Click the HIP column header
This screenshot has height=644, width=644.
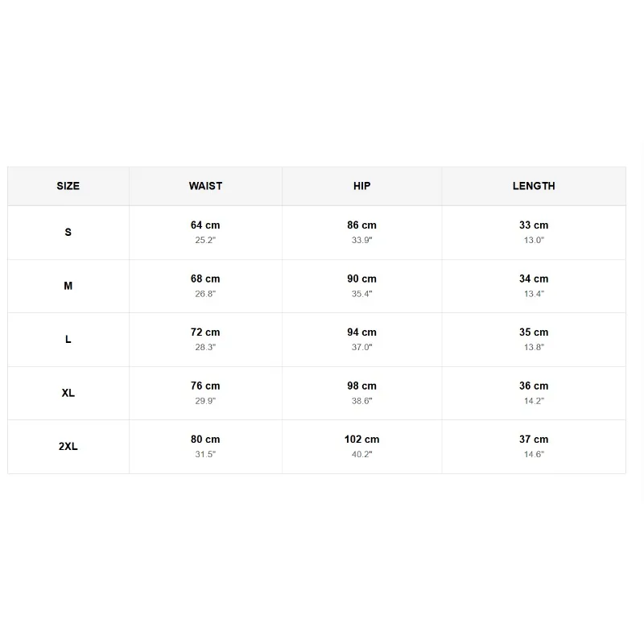coord(361,186)
